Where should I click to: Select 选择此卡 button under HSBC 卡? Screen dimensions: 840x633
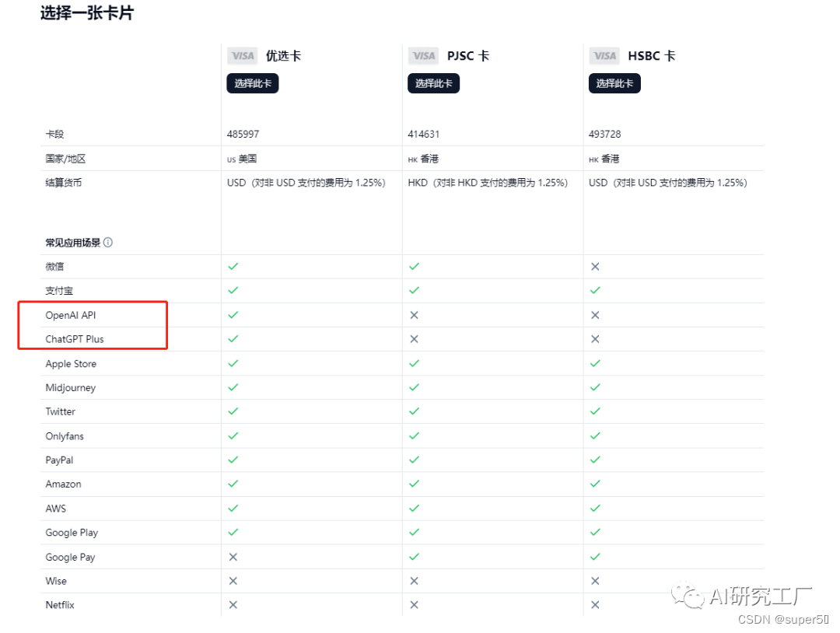614,83
